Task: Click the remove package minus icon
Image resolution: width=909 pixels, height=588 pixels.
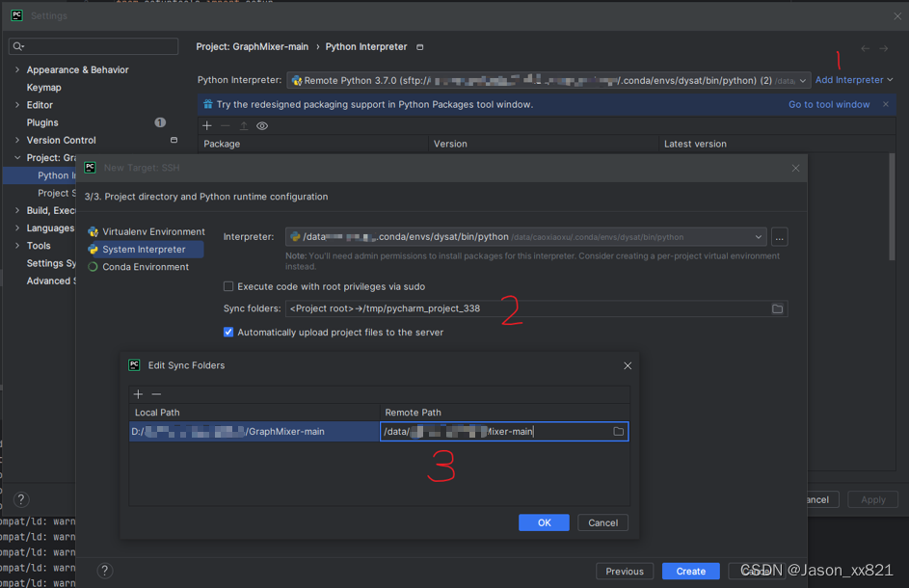Action: [x=226, y=126]
